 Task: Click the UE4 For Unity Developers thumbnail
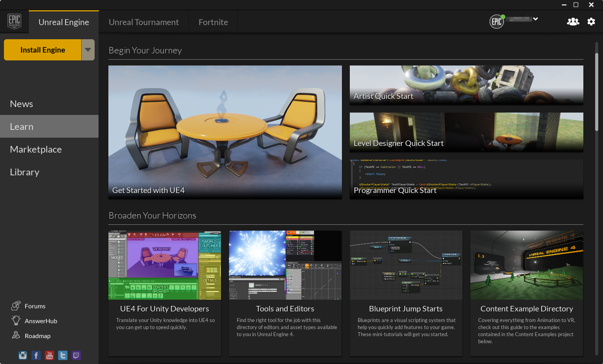[x=164, y=265]
